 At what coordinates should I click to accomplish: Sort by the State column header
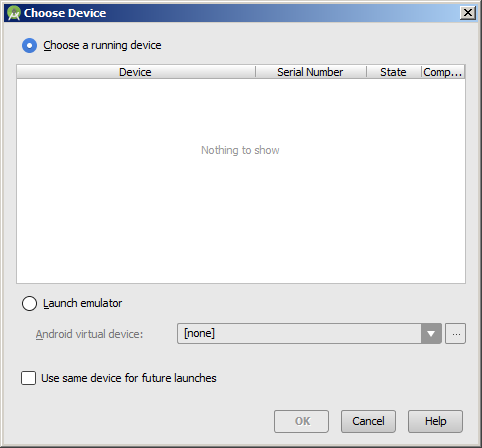pos(394,72)
